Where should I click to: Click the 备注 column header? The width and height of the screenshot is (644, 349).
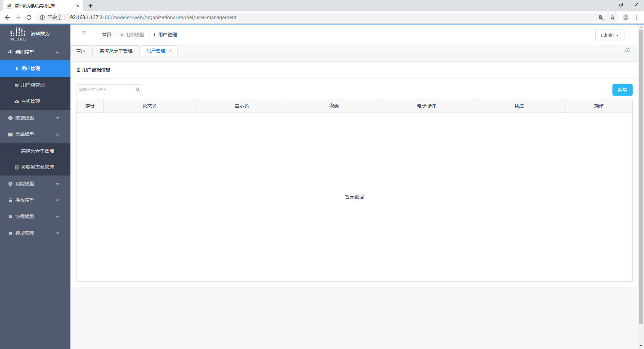pyautogui.click(x=519, y=106)
